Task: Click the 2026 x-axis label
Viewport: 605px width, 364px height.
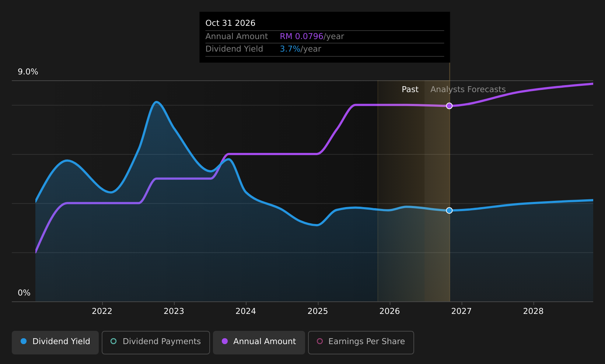Action: click(389, 311)
